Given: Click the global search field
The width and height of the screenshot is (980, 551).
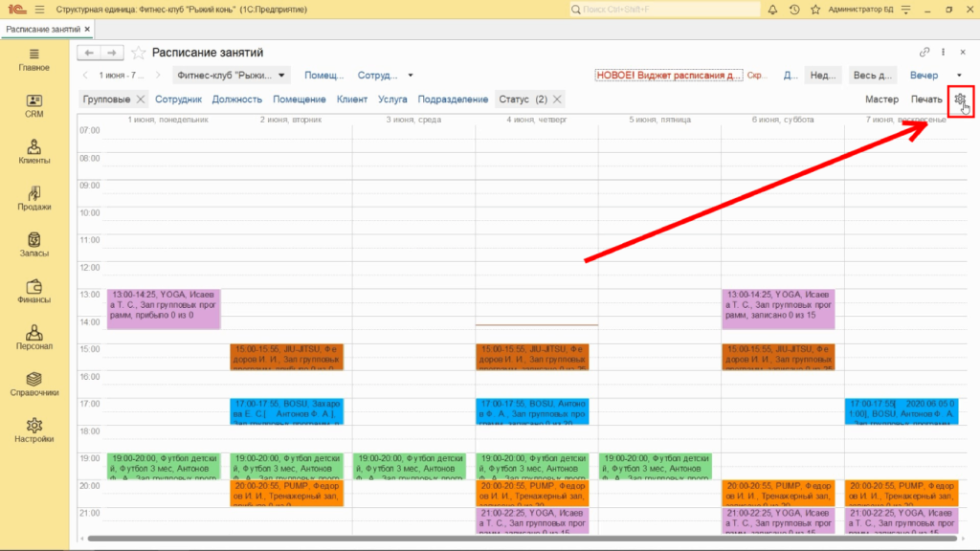Looking at the screenshot, I should 660,10.
